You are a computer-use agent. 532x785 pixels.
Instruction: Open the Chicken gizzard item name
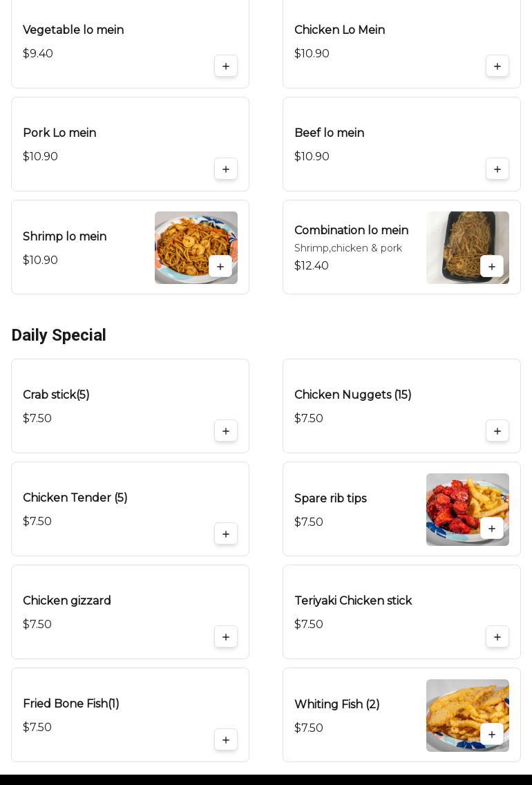coord(67,600)
